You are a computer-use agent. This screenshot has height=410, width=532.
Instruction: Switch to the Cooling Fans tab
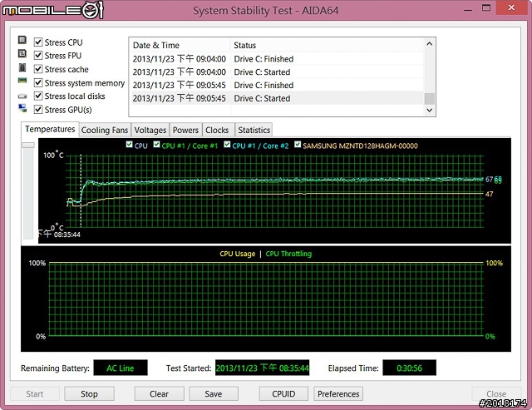point(105,130)
